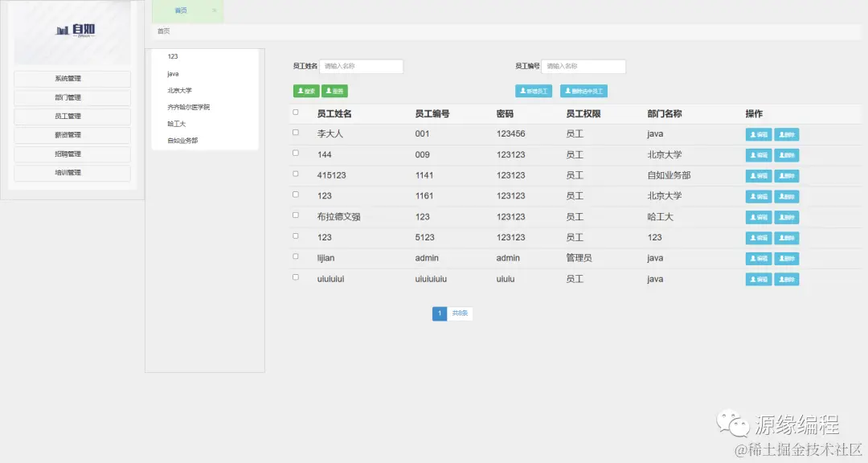Check the box for employee number 5123
Viewport: 868px width, 463px height.
click(296, 236)
